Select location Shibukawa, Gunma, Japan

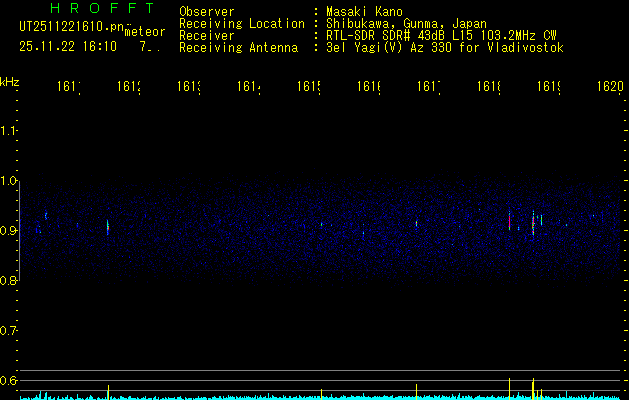pos(406,24)
